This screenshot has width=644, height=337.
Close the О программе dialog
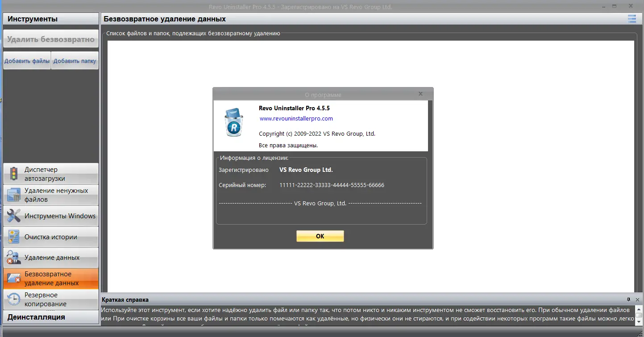click(x=420, y=94)
